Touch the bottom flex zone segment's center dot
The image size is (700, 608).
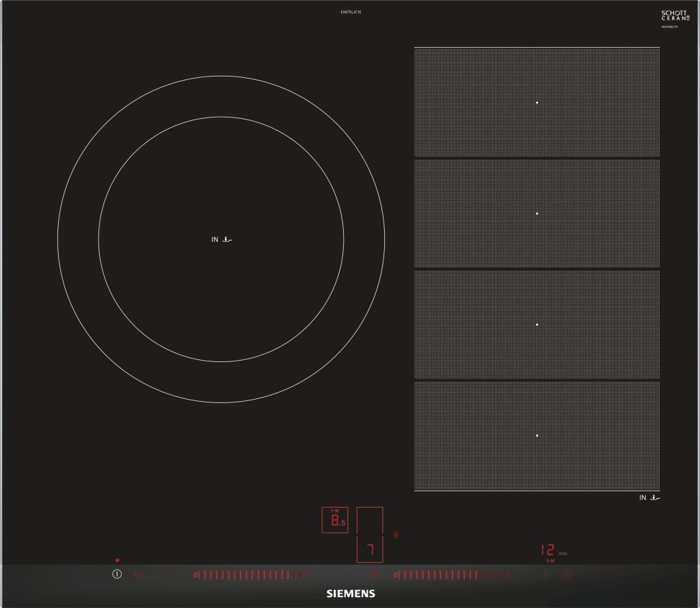[x=537, y=435]
